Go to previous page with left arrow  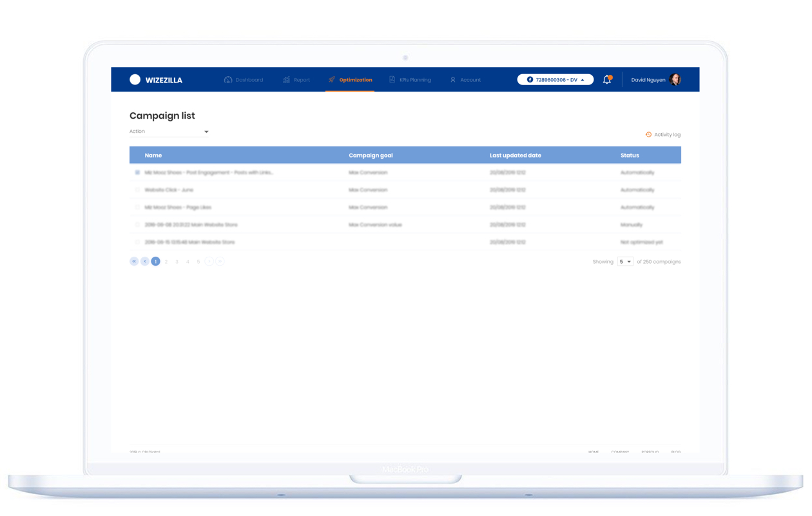(145, 261)
